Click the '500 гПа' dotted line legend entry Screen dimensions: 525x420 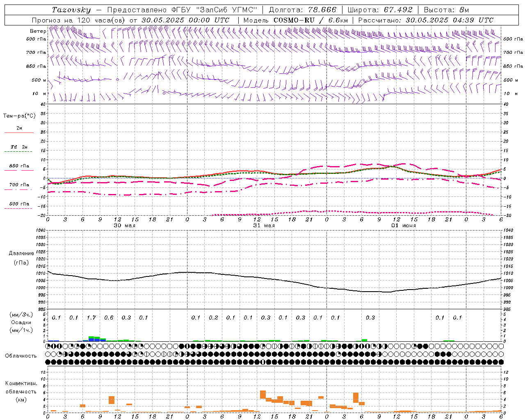click(19, 204)
